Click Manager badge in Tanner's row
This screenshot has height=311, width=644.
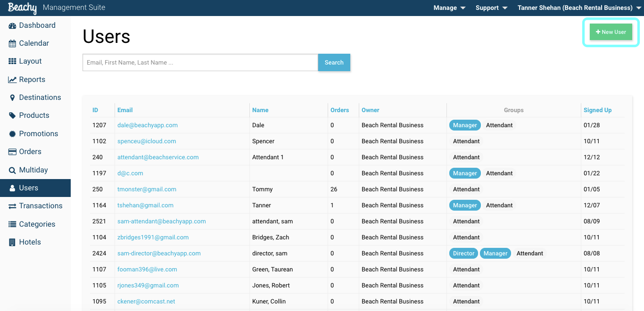click(465, 205)
